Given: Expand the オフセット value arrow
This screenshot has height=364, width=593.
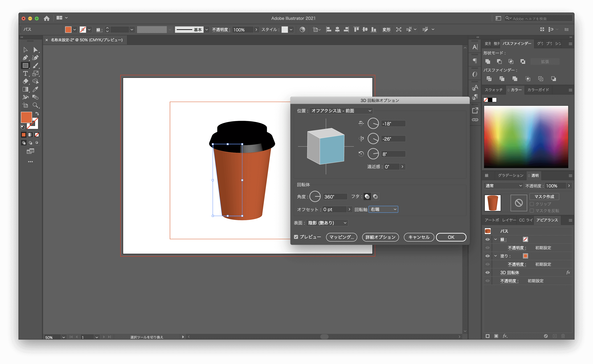Looking at the screenshot, I should click(x=349, y=209).
